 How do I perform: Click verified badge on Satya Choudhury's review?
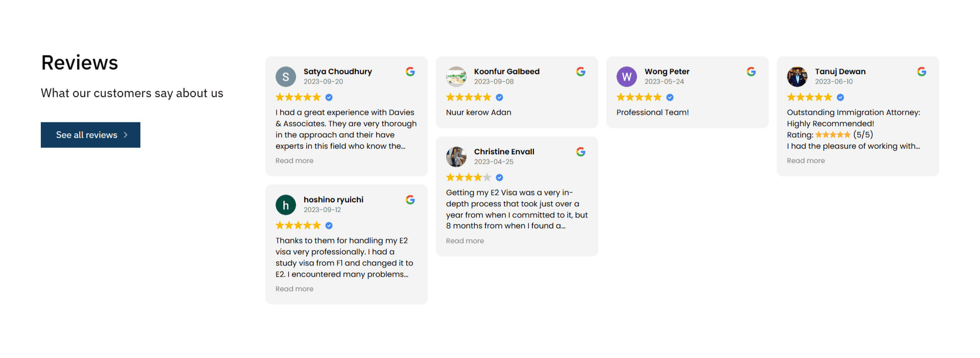tap(329, 98)
